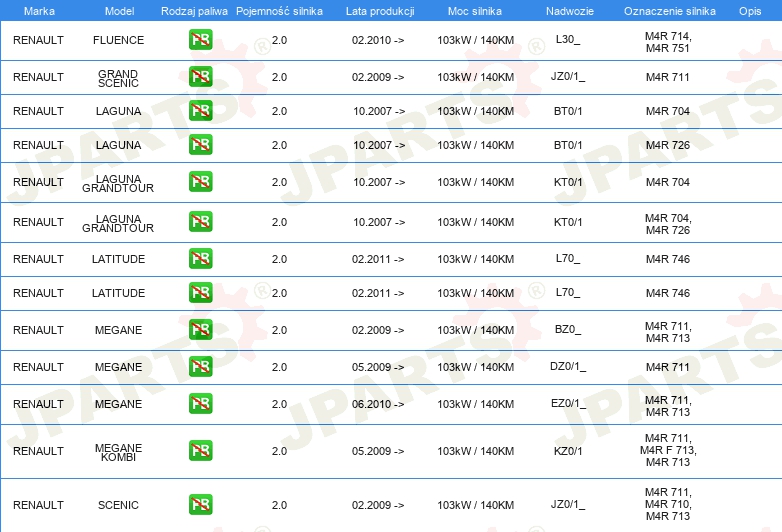Click the Moc silnika column header
The width and height of the screenshot is (782, 532).
click(475, 11)
